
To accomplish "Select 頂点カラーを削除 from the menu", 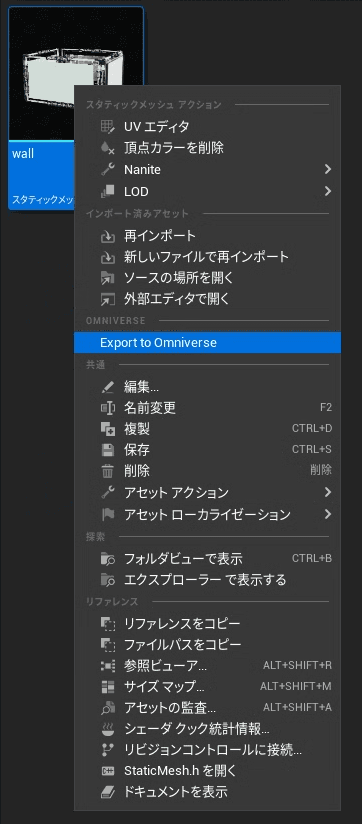I will [x=208, y=148].
